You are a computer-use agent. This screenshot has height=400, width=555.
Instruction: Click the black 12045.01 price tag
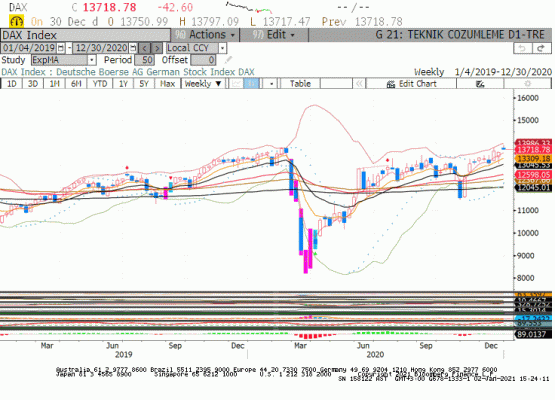tap(534, 187)
